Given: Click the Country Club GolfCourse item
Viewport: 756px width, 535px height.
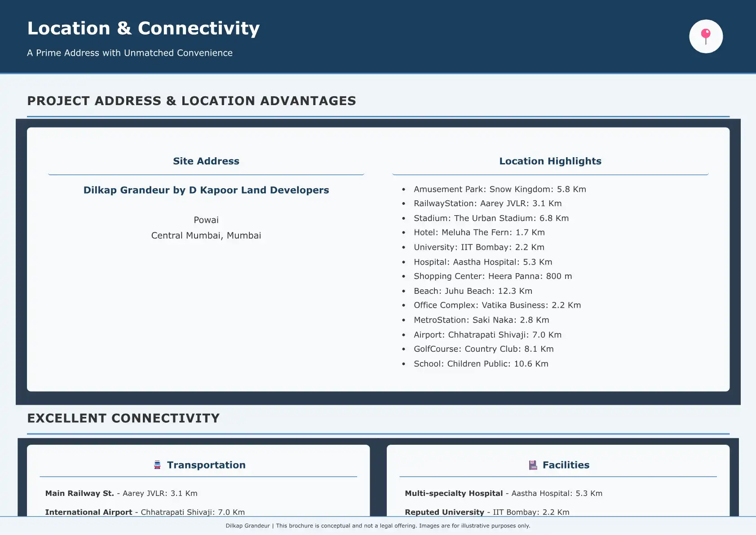Looking at the screenshot, I should (483, 349).
